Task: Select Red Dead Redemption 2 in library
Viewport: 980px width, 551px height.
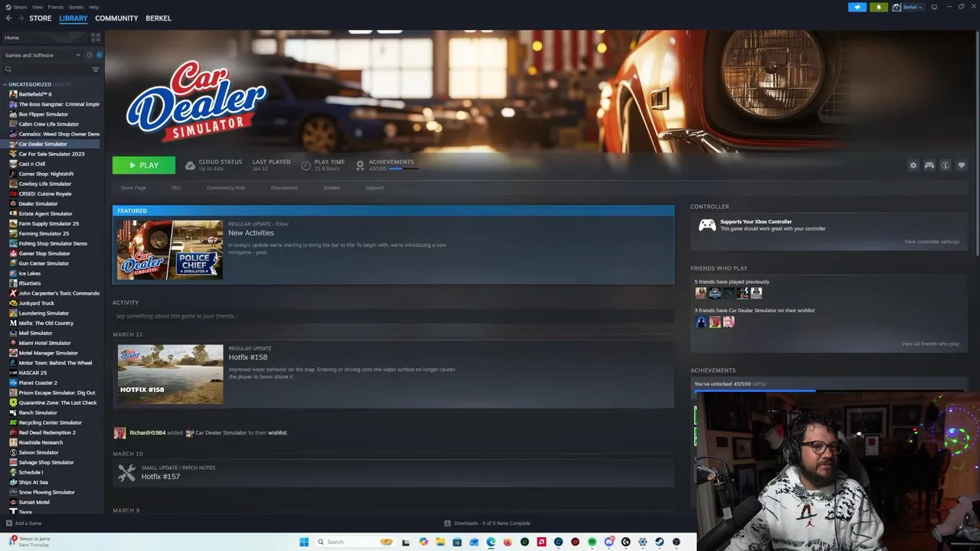Action: (47, 432)
